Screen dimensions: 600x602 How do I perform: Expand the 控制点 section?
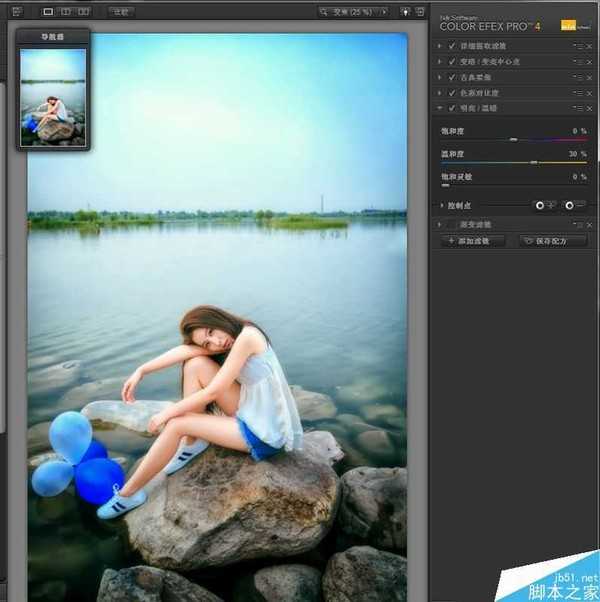click(442, 205)
